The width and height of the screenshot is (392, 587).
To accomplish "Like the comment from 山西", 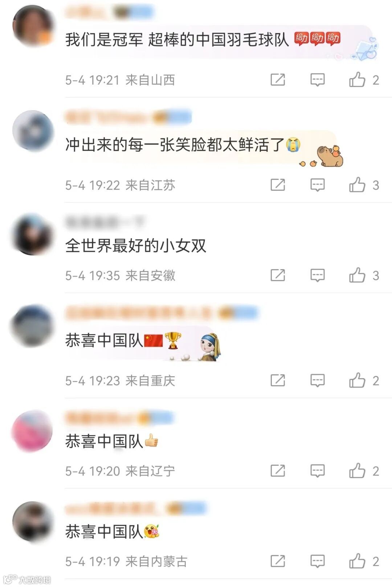I will 357,80.
